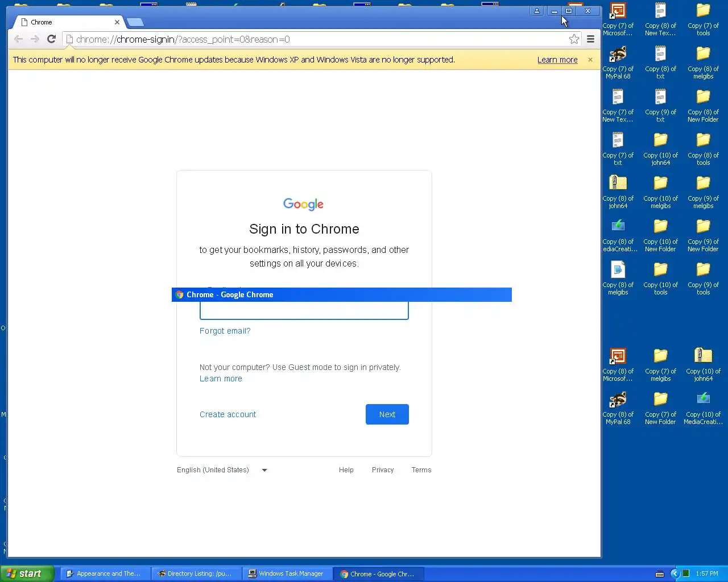Select Copy (10) of MediaCreati... icon
Image resolution: width=728 pixels, height=582 pixels.
coord(703,409)
